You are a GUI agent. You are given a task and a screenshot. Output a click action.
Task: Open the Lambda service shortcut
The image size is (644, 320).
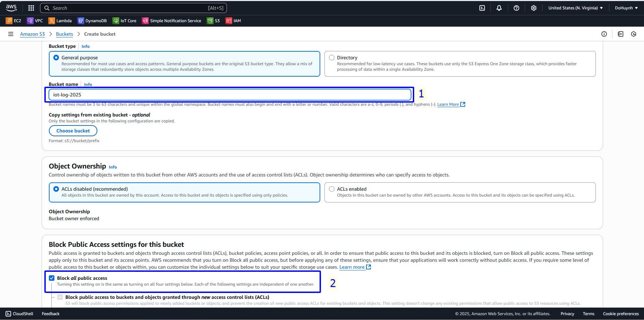[60, 21]
